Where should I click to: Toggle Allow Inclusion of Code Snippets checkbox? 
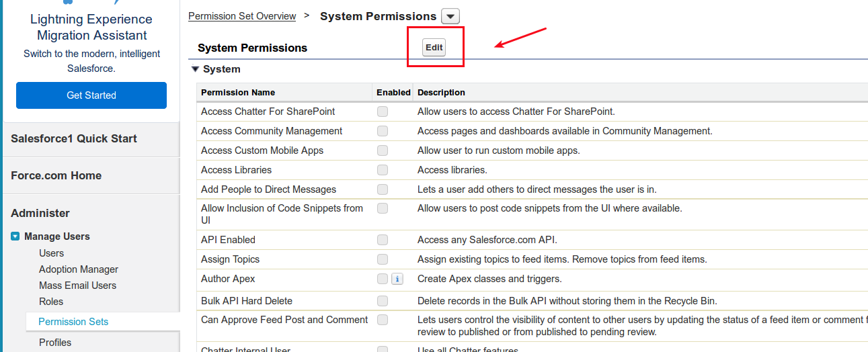[x=383, y=208]
